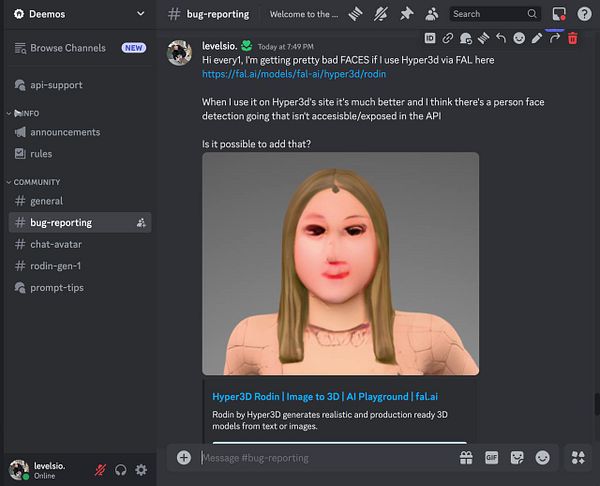Send a gift icon

tap(466, 458)
